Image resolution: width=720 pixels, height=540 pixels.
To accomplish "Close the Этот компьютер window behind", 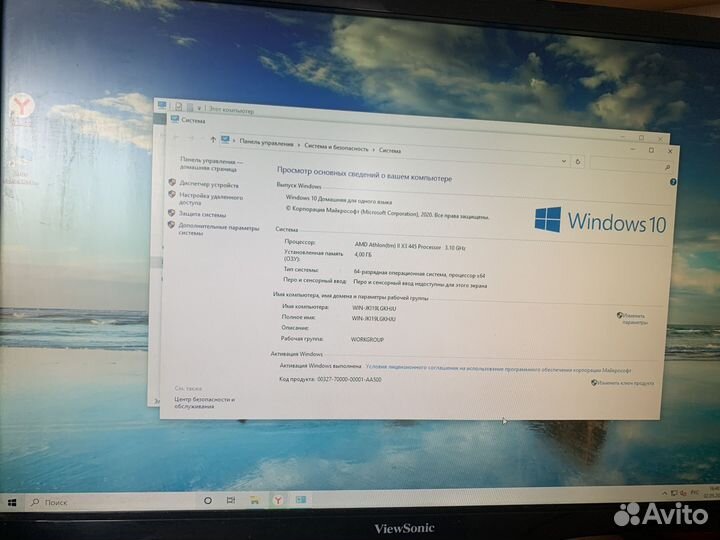I will click(x=660, y=138).
